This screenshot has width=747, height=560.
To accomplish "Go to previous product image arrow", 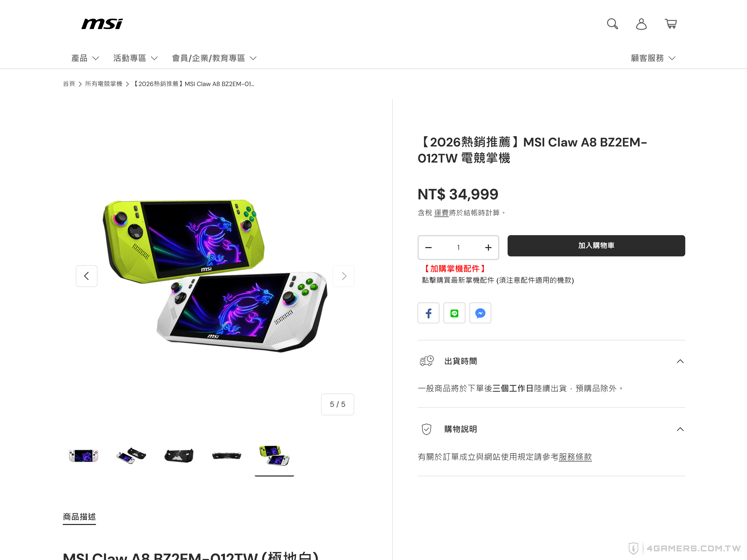I will tap(86, 276).
